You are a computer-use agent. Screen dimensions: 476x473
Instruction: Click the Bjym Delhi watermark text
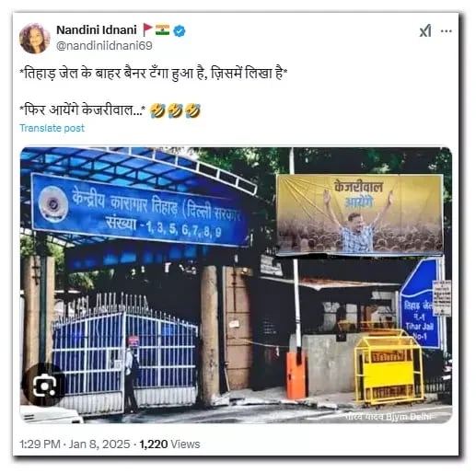(389, 417)
